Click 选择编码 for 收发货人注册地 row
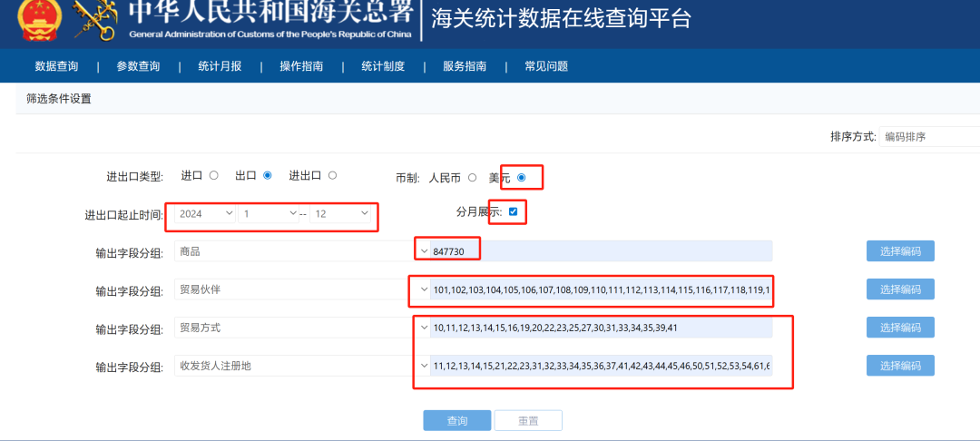 point(900,366)
